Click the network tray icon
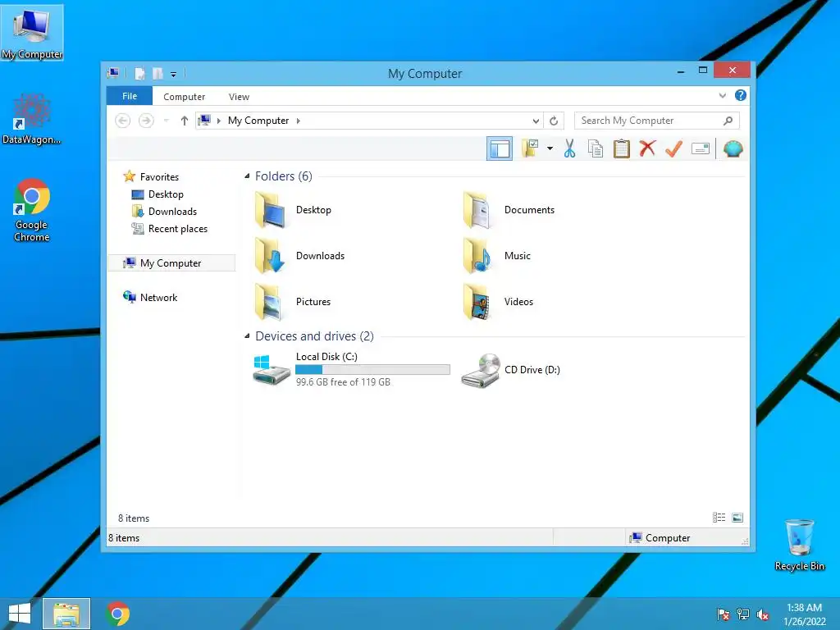This screenshot has height=630, width=840. pyautogui.click(x=743, y=614)
